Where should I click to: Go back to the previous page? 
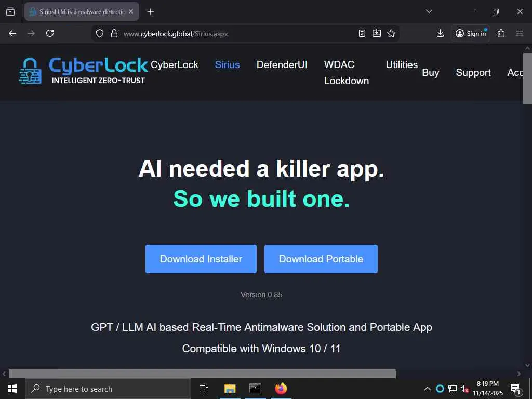[12, 33]
